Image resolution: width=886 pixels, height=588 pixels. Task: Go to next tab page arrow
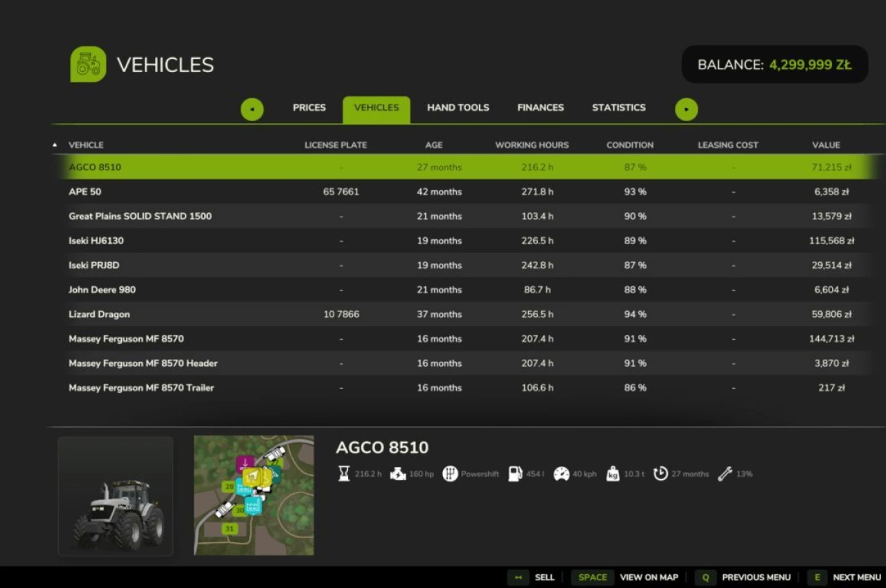click(x=687, y=109)
